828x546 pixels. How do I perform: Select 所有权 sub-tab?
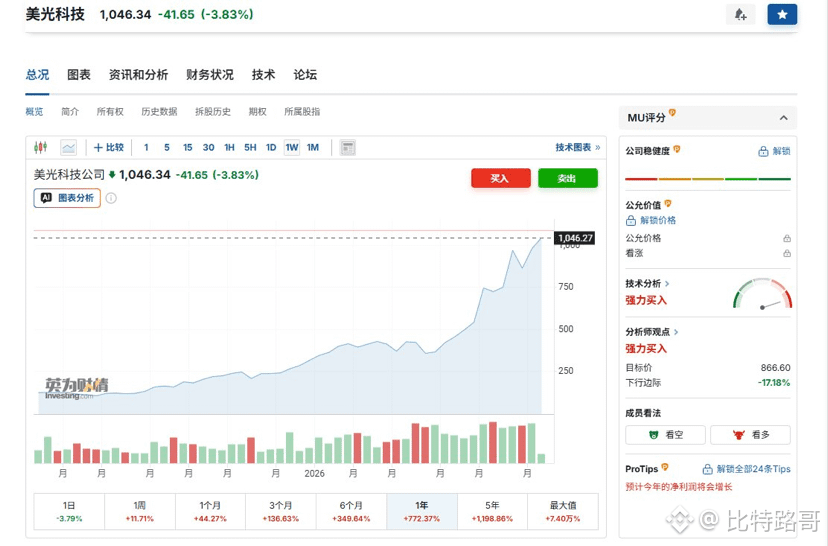[x=110, y=111]
